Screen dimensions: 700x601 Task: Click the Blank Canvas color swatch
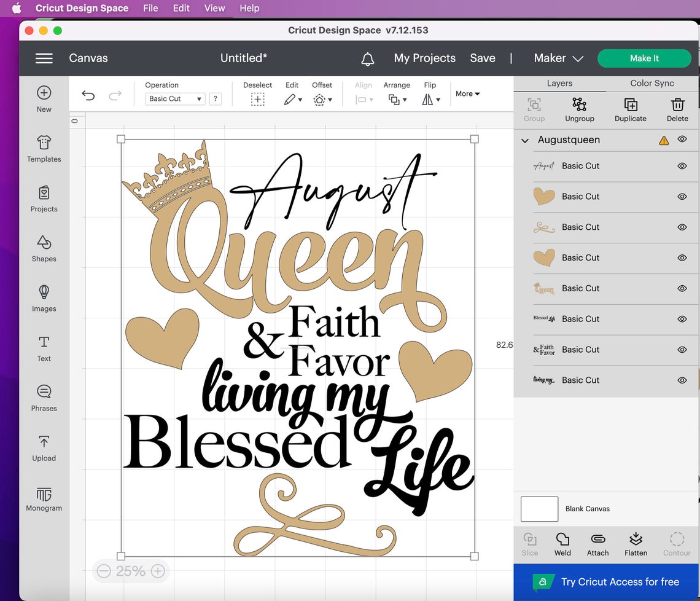pyautogui.click(x=539, y=509)
